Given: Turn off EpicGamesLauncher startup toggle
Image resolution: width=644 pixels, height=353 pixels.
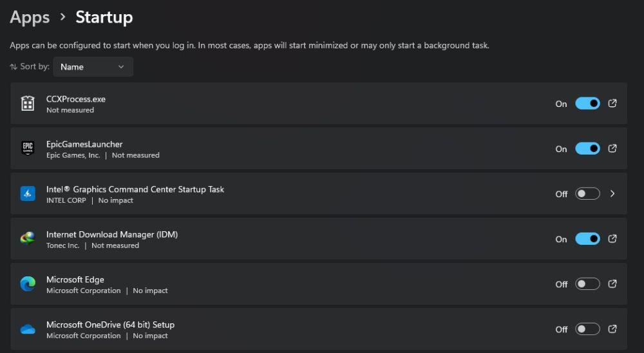Looking at the screenshot, I should pyautogui.click(x=587, y=148).
